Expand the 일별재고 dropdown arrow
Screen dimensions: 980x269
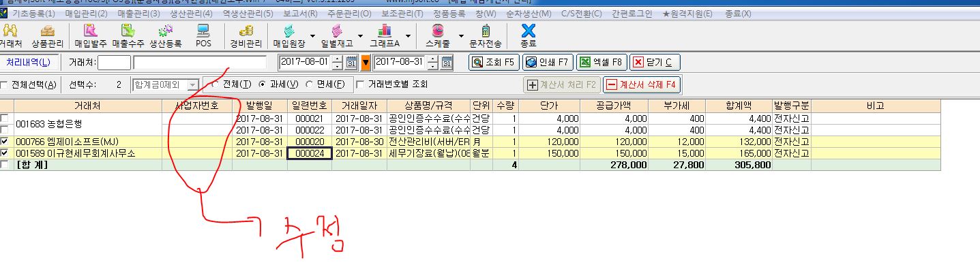click(x=360, y=35)
